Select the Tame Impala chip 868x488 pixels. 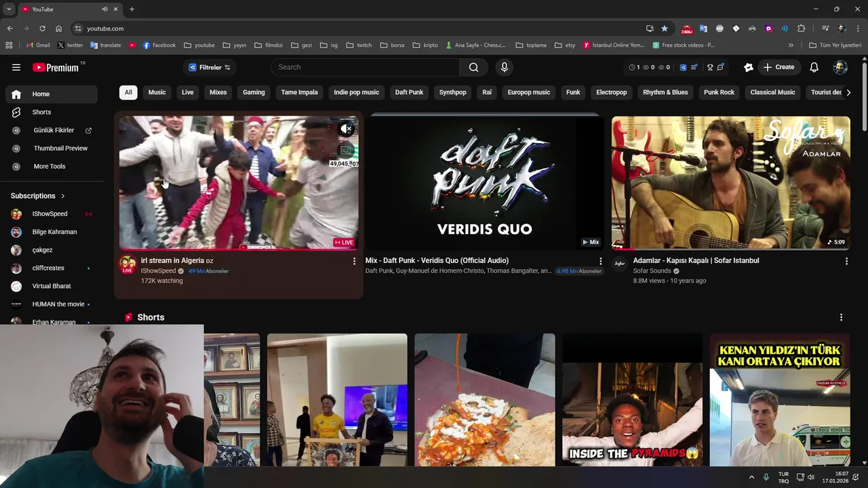(299, 92)
